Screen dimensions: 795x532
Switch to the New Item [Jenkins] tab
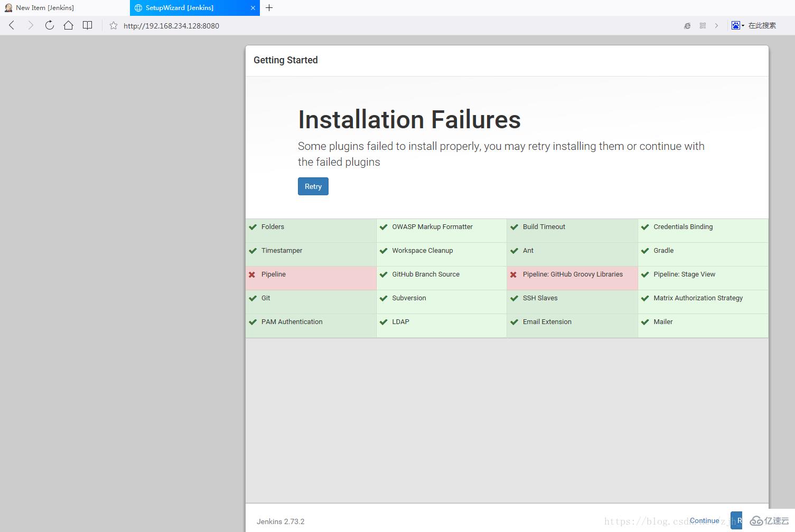64,8
